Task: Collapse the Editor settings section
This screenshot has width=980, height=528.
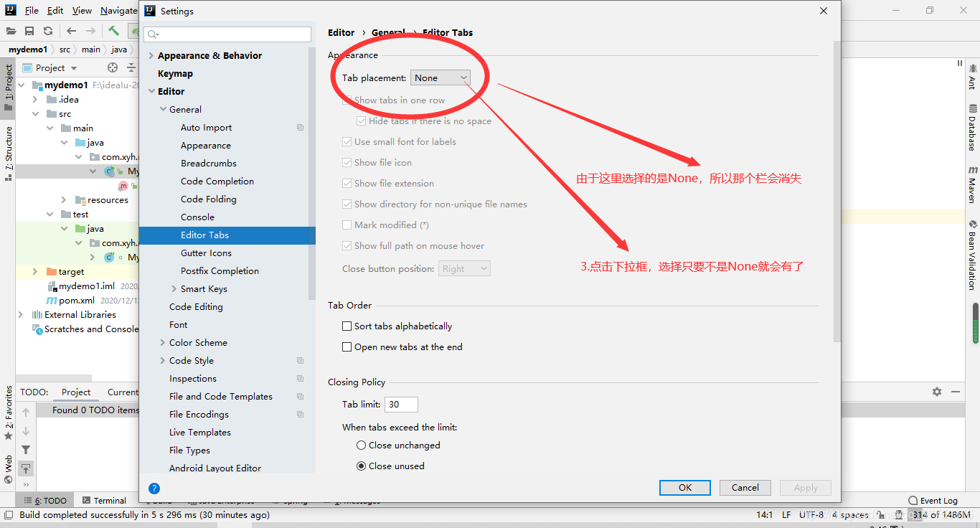Action: click(x=151, y=92)
